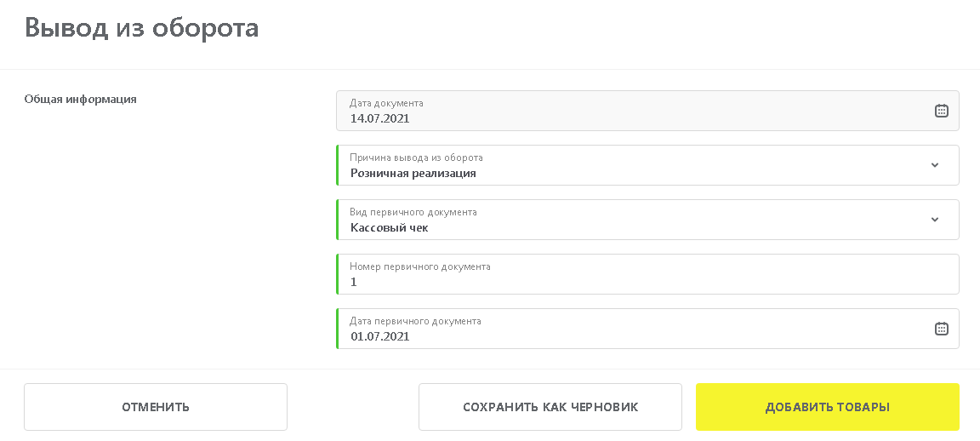Open calendar picker for Дата документа
This screenshot has width=980, height=441.
941,111
